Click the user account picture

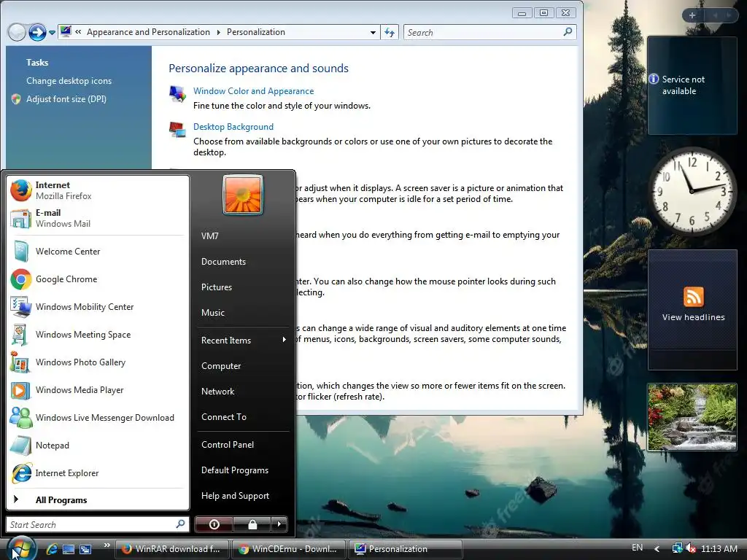pos(242,194)
